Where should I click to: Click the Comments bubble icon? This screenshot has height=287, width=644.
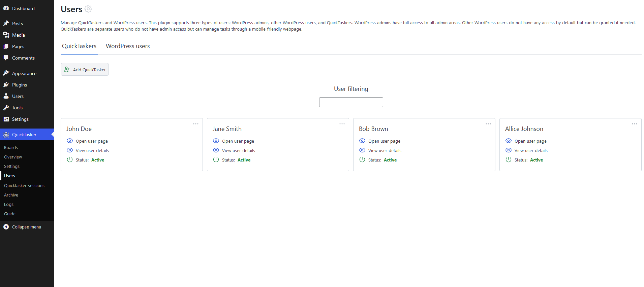6,58
